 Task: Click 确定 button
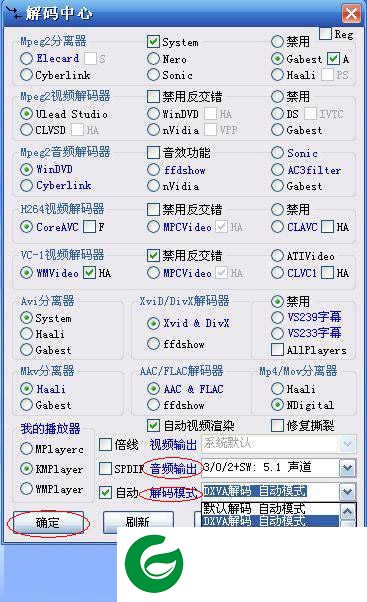tap(48, 522)
